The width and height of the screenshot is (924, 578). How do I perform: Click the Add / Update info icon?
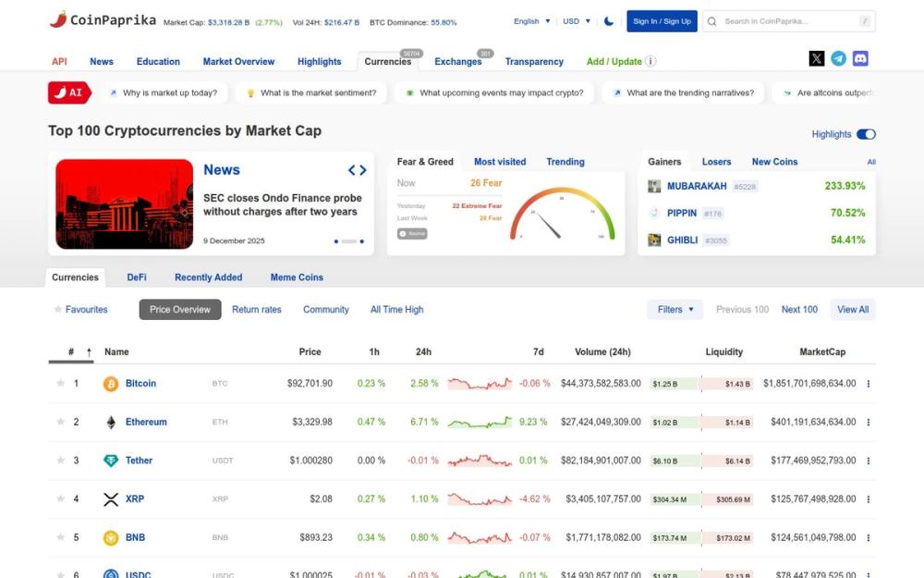(x=650, y=61)
